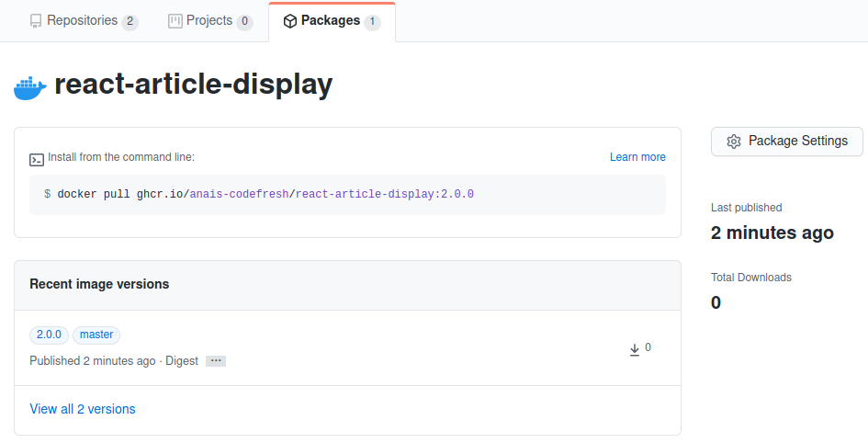Image resolution: width=868 pixels, height=443 pixels.
Task: Select the master version tag
Action: click(96, 335)
